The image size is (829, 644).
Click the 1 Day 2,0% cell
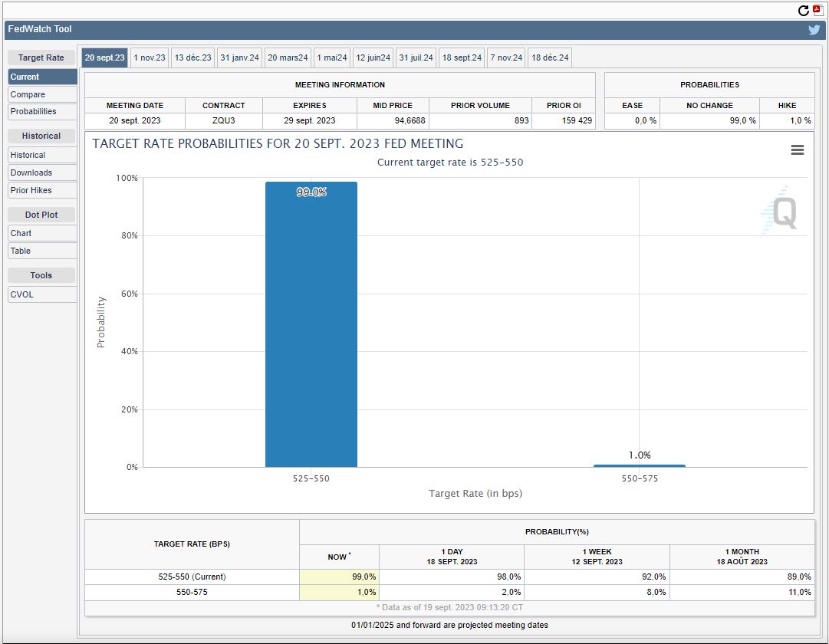coord(452,592)
